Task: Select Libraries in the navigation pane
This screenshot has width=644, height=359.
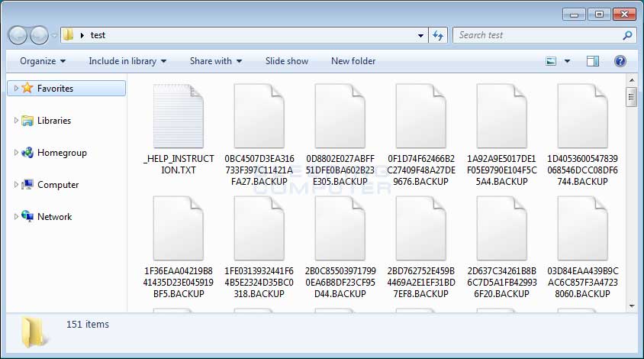Action: point(54,121)
